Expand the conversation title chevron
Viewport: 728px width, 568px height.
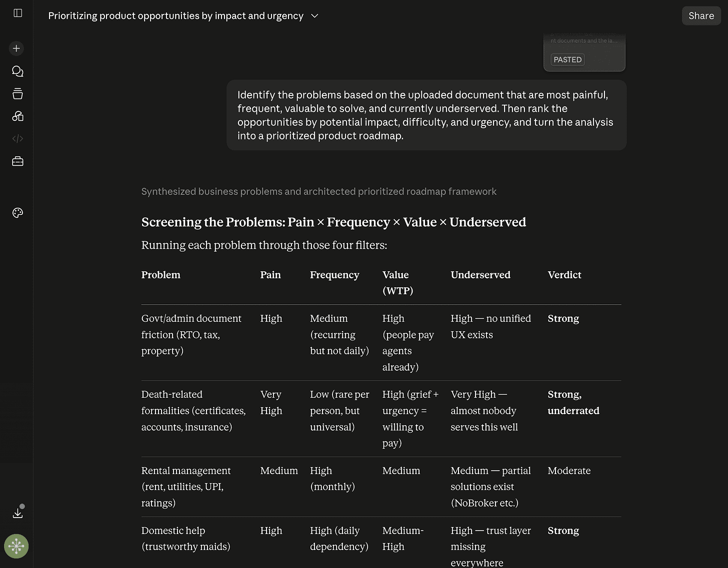click(x=314, y=16)
